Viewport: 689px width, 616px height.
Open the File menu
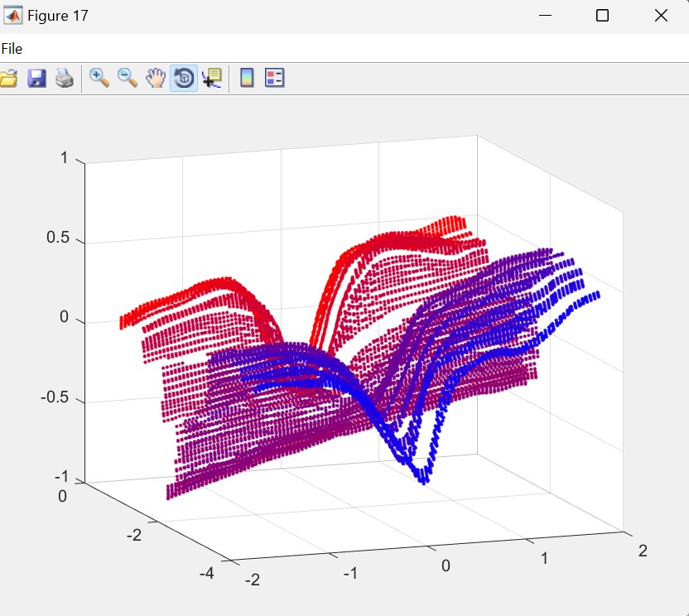(x=12, y=49)
